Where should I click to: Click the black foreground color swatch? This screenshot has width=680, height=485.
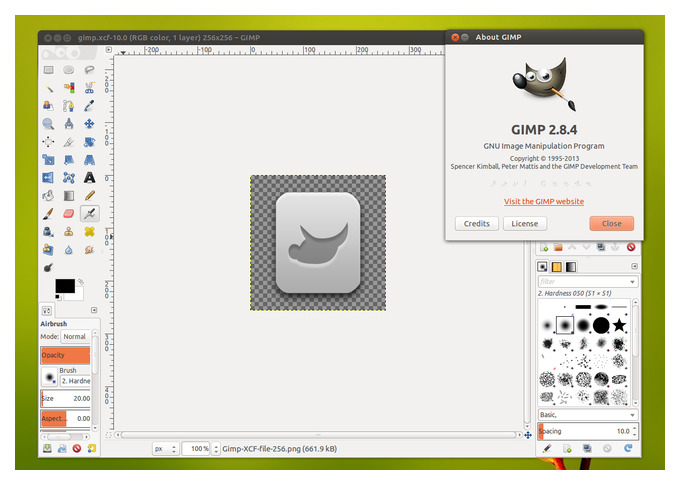65,286
